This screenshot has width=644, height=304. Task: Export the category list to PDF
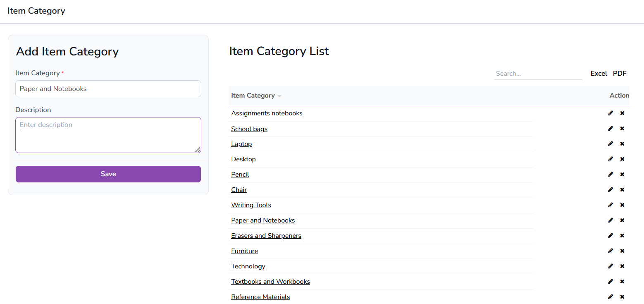pos(620,73)
